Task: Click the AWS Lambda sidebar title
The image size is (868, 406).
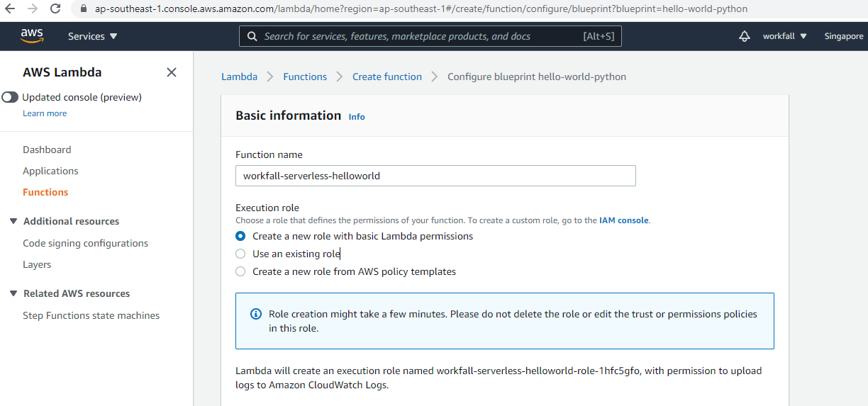Action: (62, 72)
